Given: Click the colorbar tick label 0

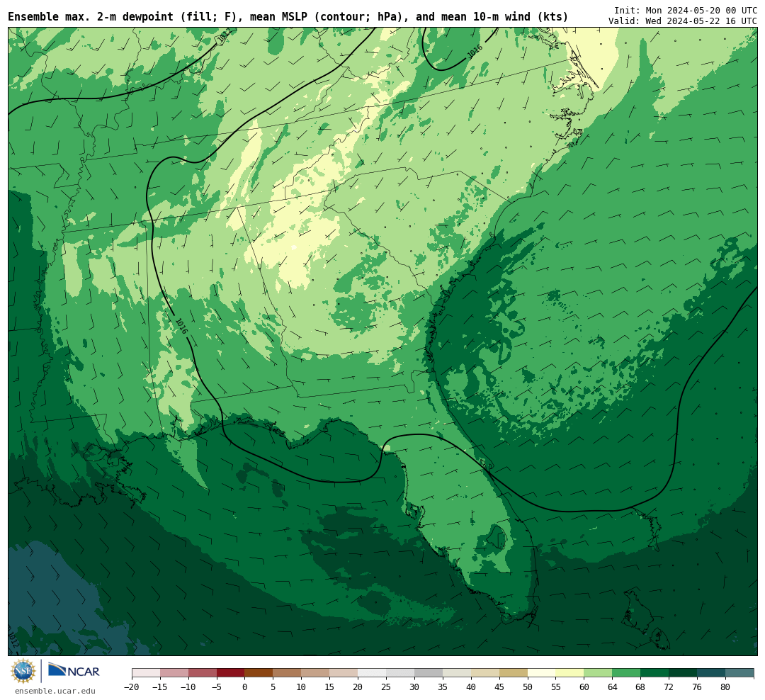Looking at the screenshot, I should 245,687.
